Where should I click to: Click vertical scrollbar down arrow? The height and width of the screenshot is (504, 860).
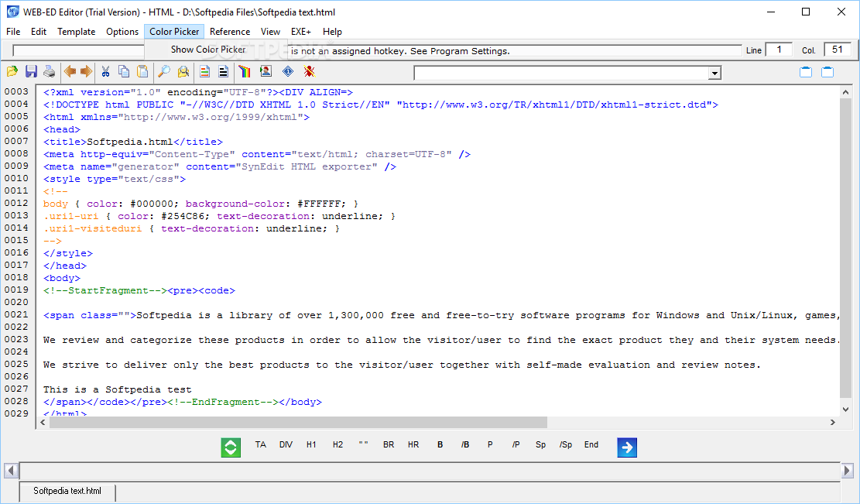coord(845,409)
